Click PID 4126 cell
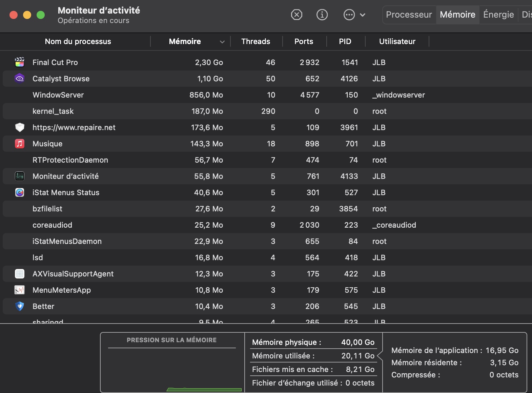 [x=349, y=79]
